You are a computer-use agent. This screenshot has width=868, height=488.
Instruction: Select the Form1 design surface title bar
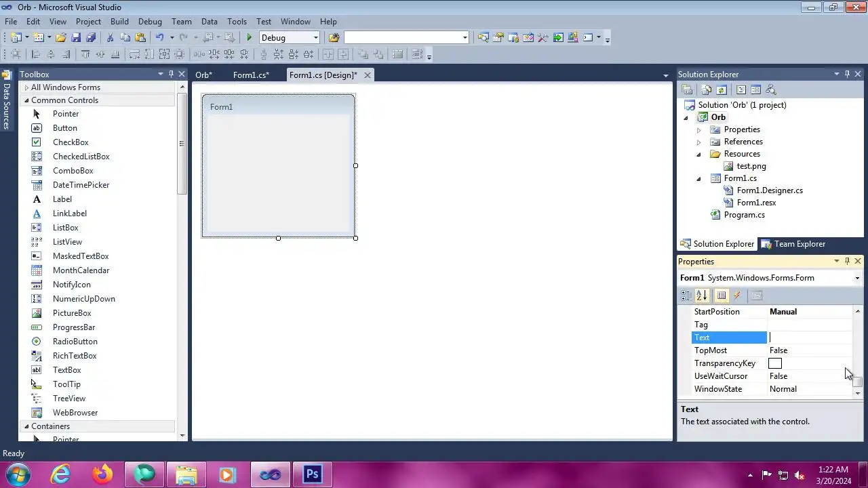[x=278, y=106]
